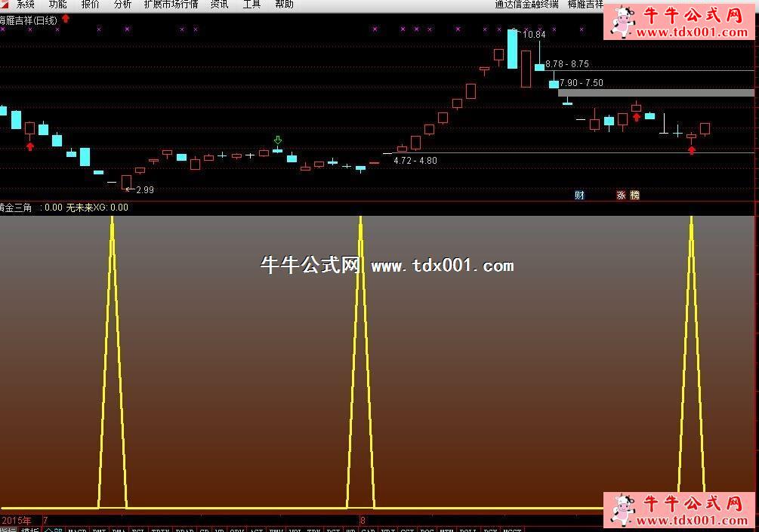This screenshot has height=532, width=759.
Task: Click the 梅雁吉祥(日线) chart title
Action: (x=28, y=20)
